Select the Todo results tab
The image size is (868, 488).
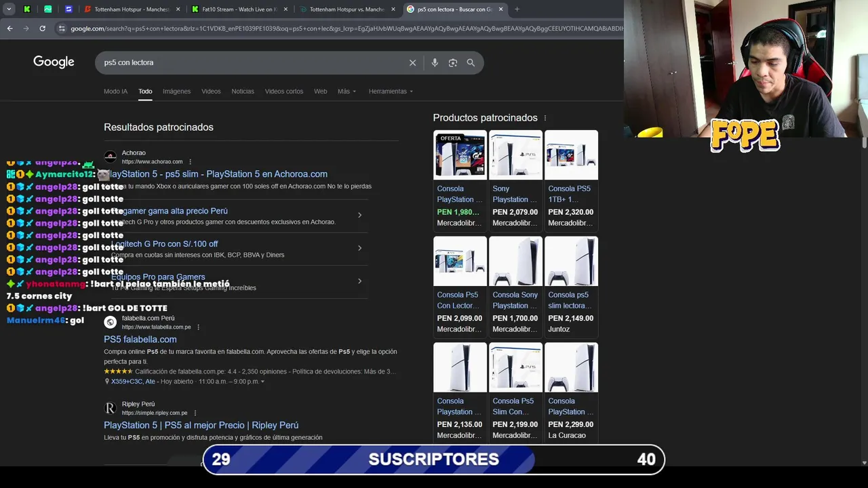pos(145,91)
